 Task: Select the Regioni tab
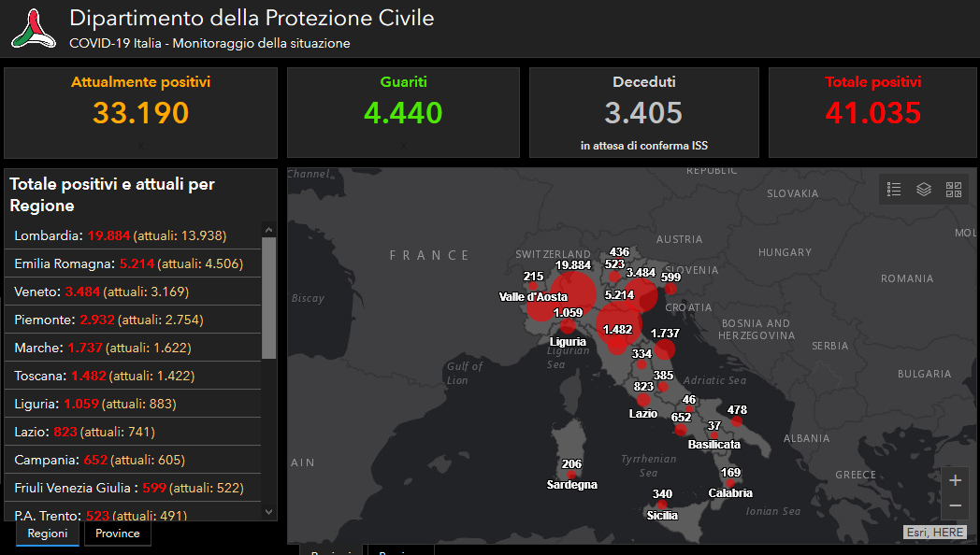(x=48, y=534)
